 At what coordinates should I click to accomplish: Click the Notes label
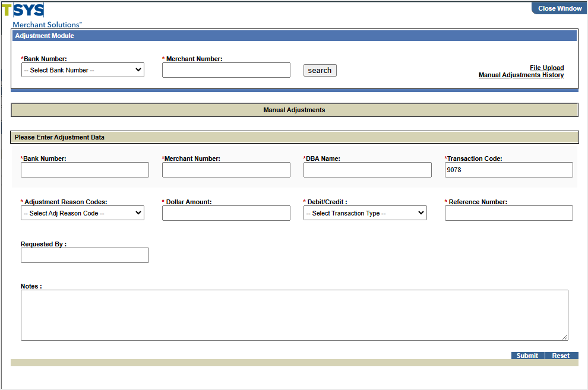31,286
